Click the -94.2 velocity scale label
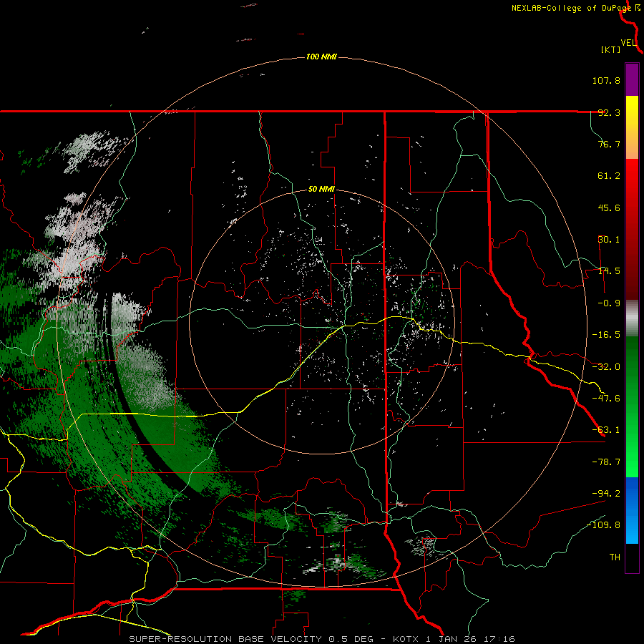Viewport: 644px width, 644px height. click(606, 494)
